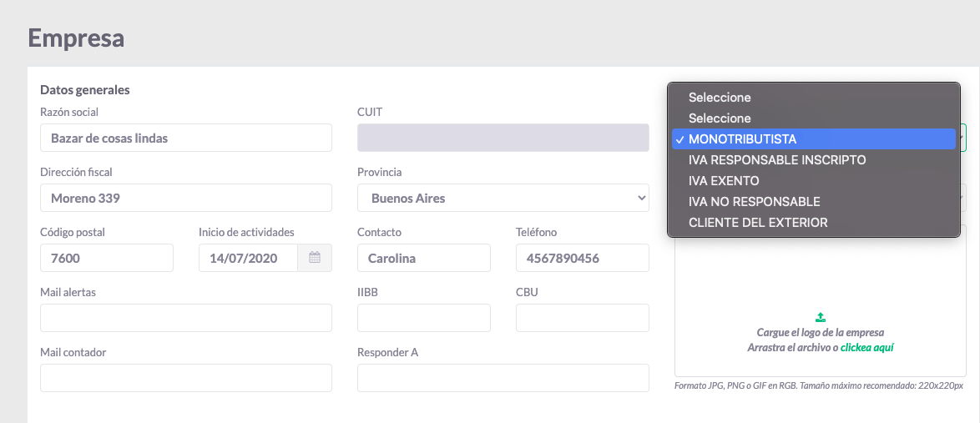Click into the Dirección fiscal field
The width and height of the screenshot is (980, 423).
(185, 198)
